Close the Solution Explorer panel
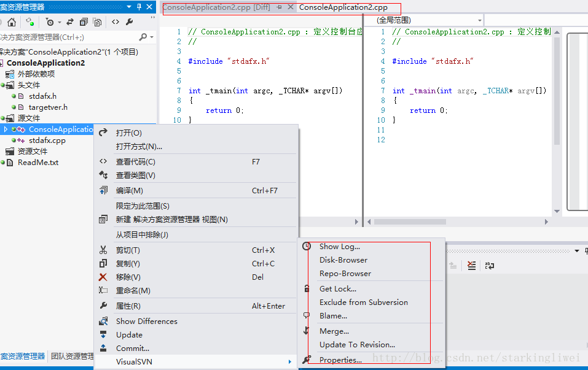588x370 pixels. point(149,7)
